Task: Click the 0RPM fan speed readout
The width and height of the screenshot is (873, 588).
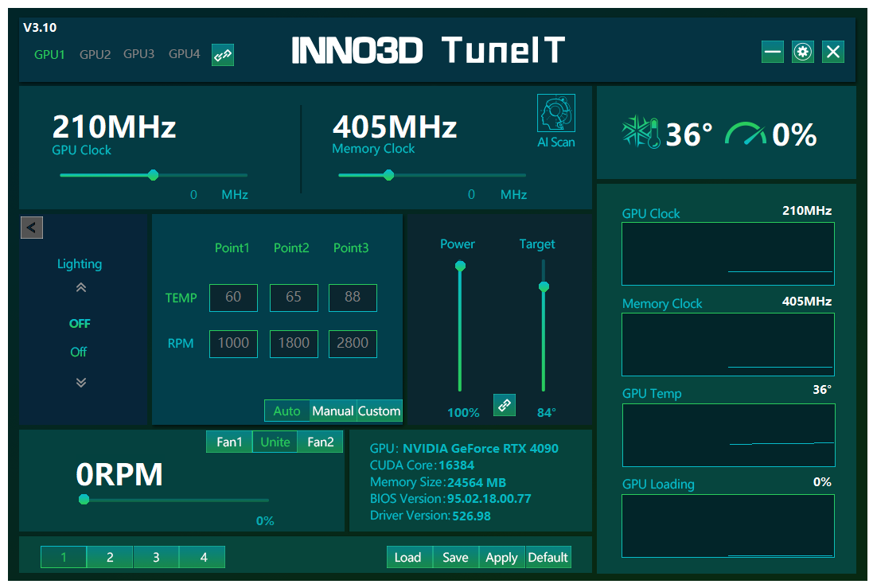Action: pos(119,475)
